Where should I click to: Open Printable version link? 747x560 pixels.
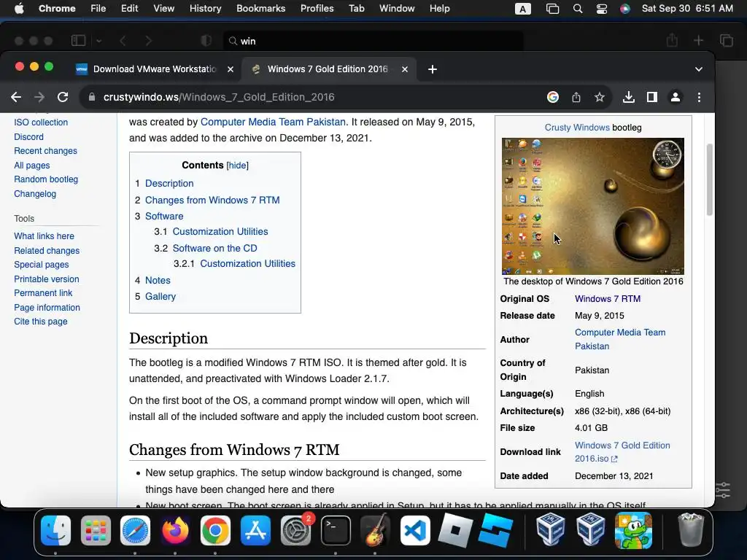46,279
